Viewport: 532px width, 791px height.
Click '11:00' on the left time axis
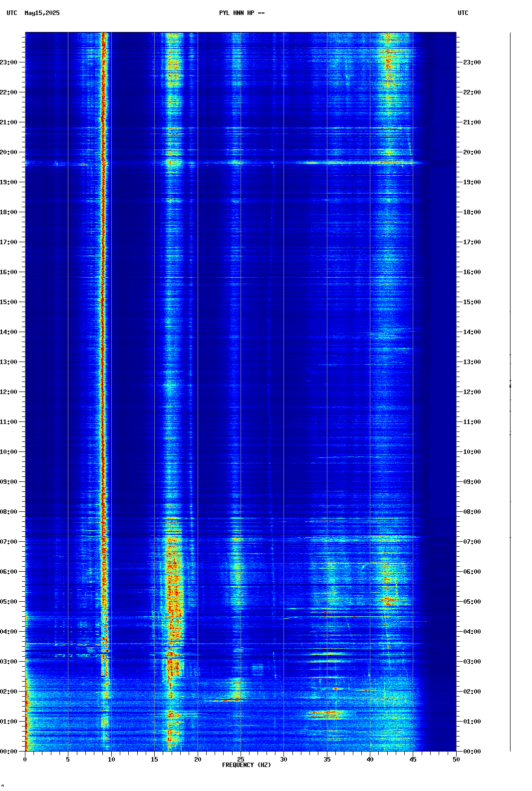(9, 422)
